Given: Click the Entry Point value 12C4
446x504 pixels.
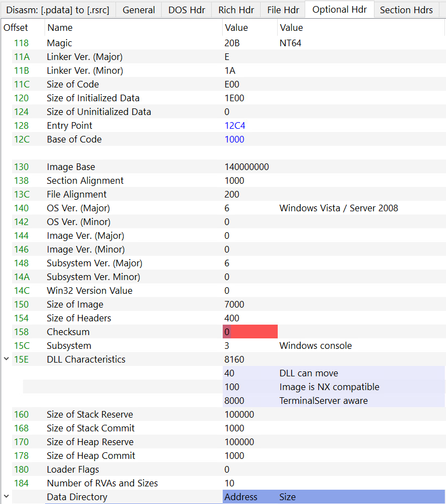Looking at the screenshot, I should [235, 125].
